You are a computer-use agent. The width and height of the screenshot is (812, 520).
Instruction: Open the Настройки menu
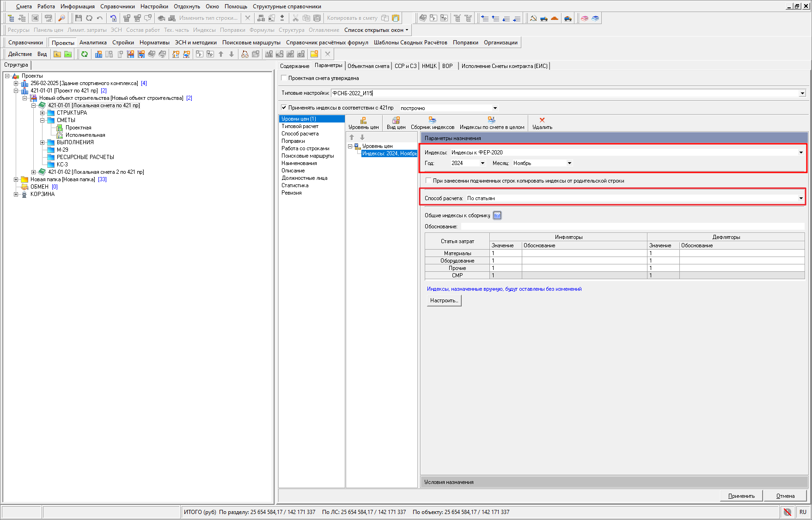pyautogui.click(x=154, y=6)
